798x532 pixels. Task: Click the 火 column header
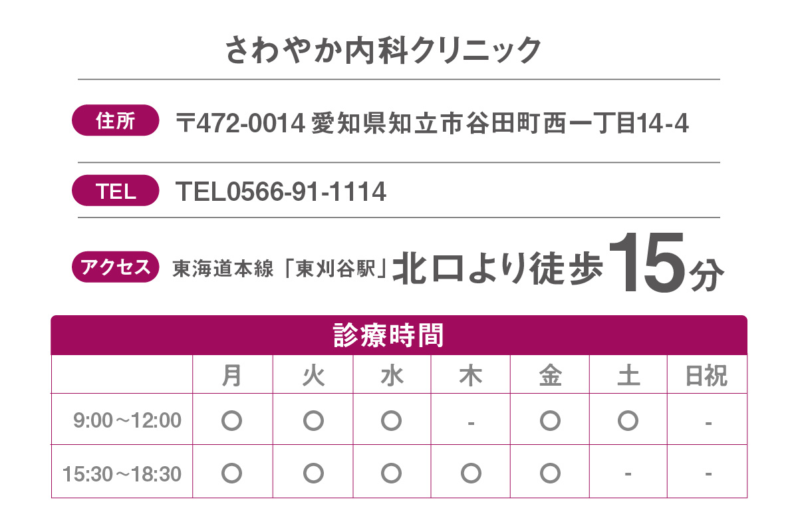click(x=313, y=376)
